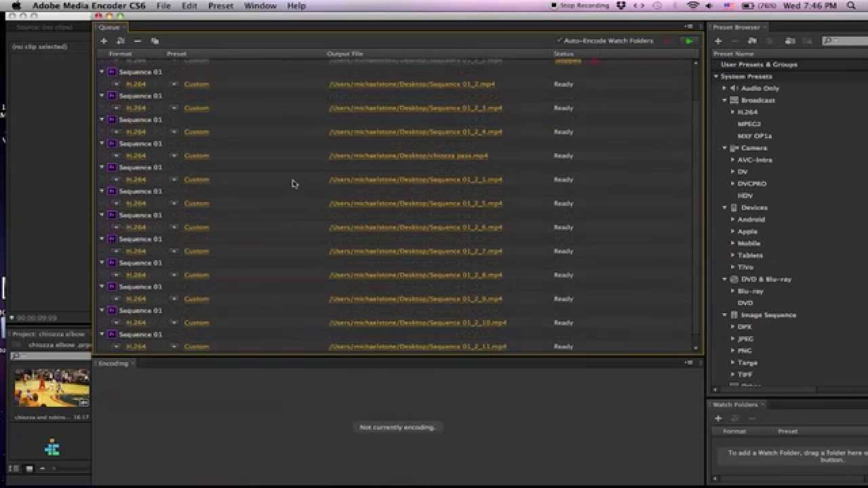Open preset dropdown for chiozza pass.mp4 row
The width and height of the screenshot is (868, 488).
pos(174,156)
